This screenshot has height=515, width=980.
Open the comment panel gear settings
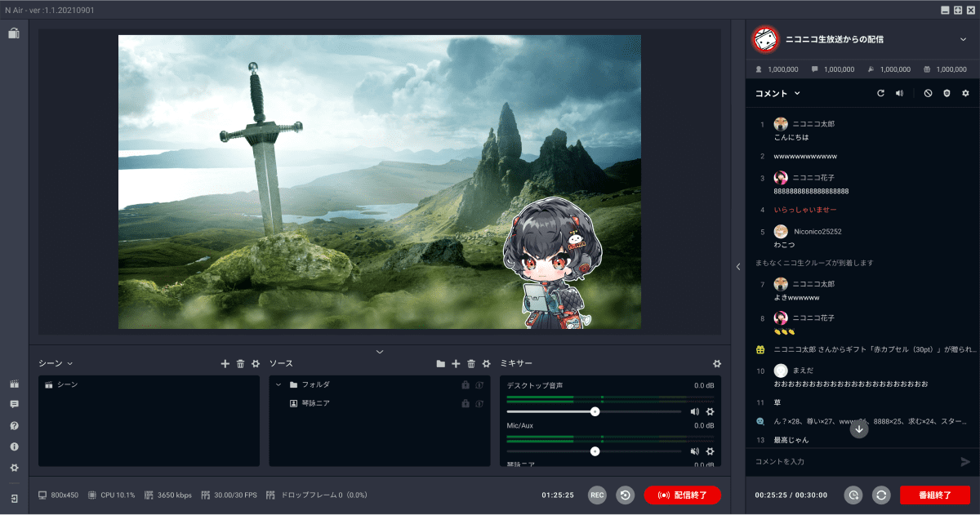click(965, 93)
